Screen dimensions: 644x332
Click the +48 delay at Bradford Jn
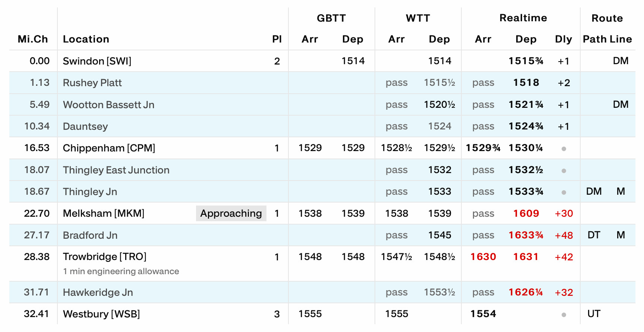563,235
